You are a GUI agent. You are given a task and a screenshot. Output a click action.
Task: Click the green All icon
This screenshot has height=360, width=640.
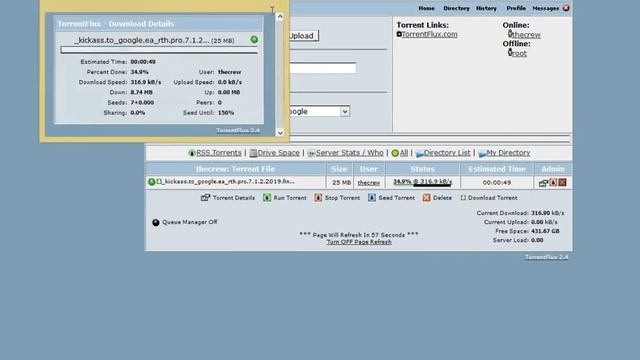click(x=395, y=153)
